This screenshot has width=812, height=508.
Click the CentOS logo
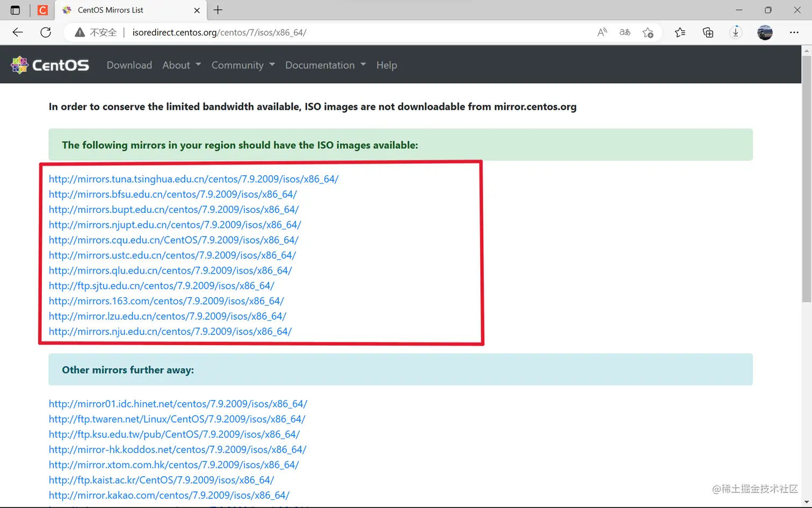(x=50, y=65)
